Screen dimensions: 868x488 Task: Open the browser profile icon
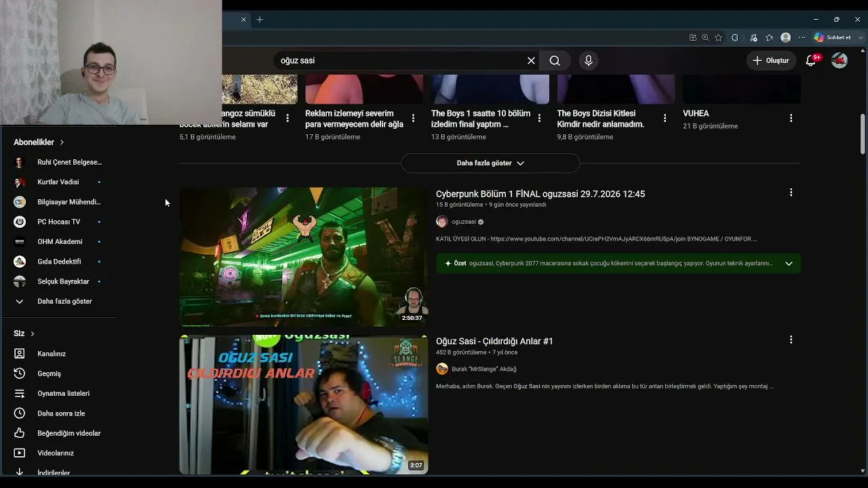click(786, 38)
